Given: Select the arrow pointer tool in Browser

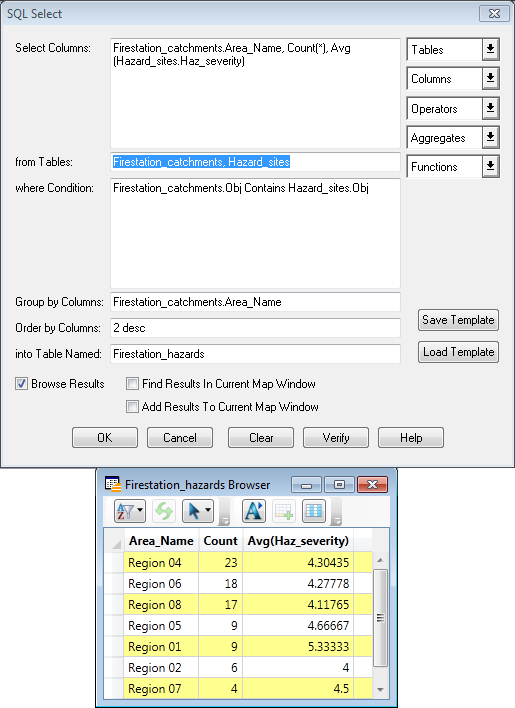Looking at the screenshot, I should pos(197,511).
